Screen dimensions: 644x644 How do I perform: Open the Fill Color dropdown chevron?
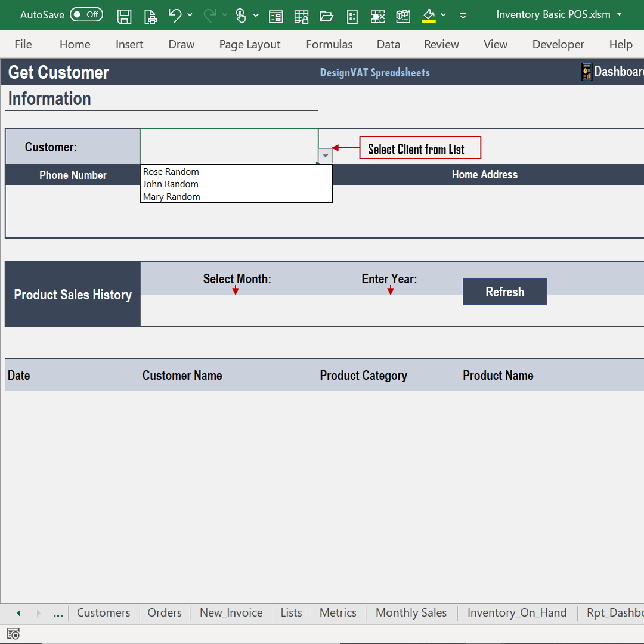pyautogui.click(x=444, y=16)
